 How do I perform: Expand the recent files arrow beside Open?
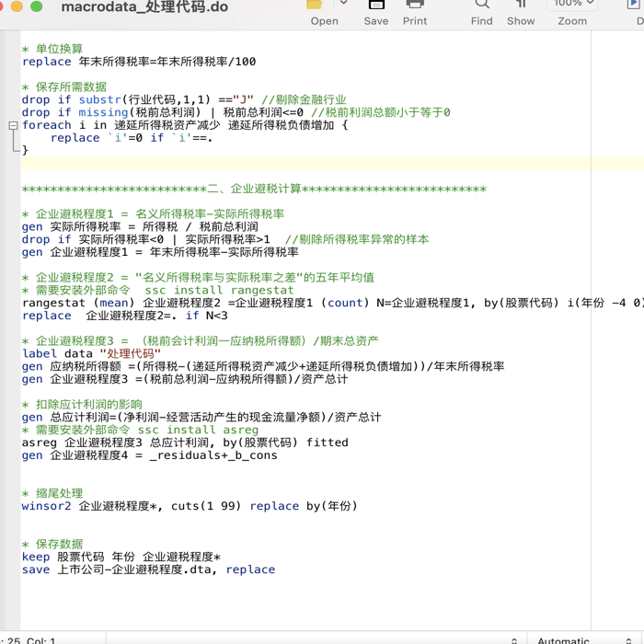pos(344,4)
